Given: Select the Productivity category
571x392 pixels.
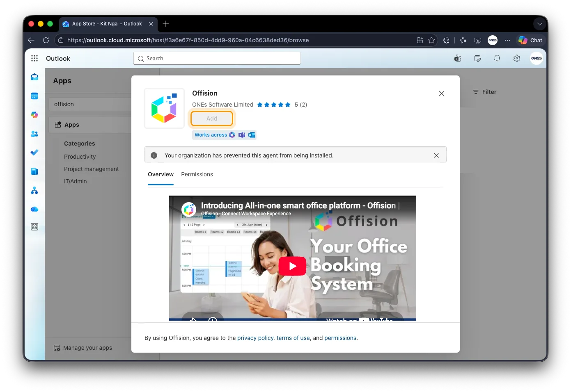Looking at the screenshot, I should coord(80,157).
